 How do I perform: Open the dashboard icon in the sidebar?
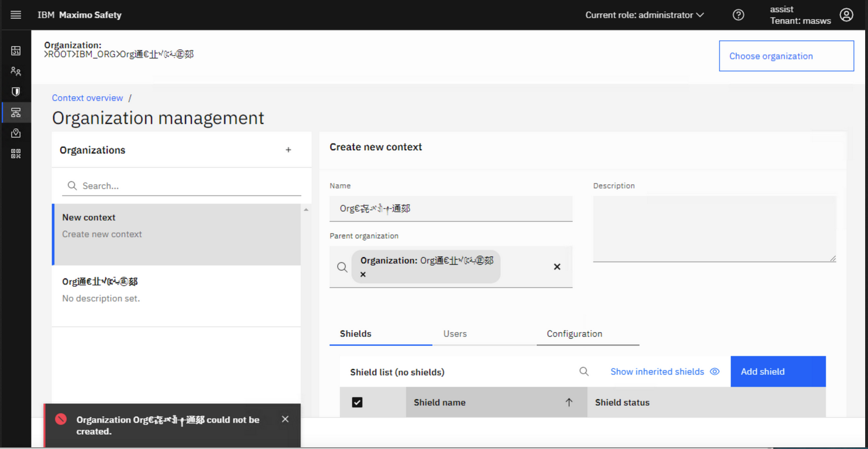click(16, 51)
